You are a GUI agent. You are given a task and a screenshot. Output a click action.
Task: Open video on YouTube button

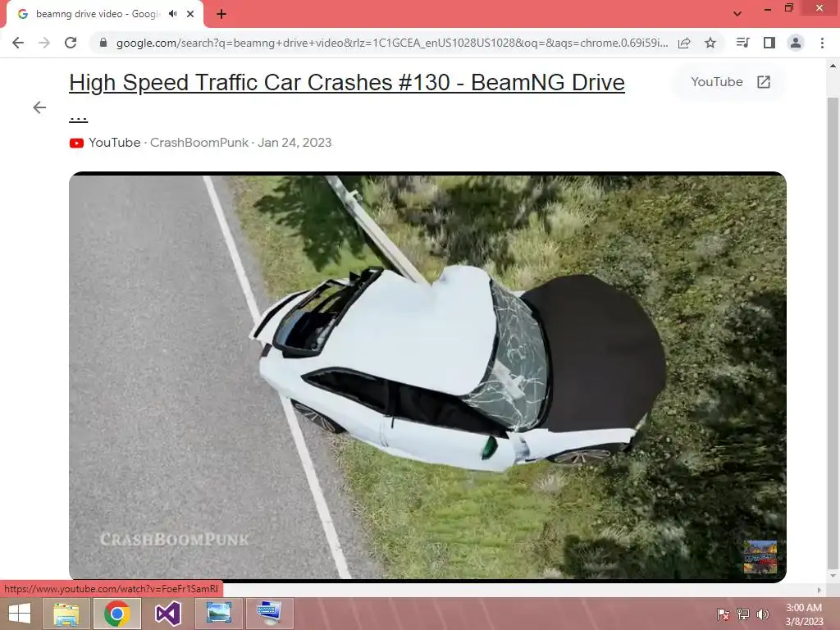[730, 82]
